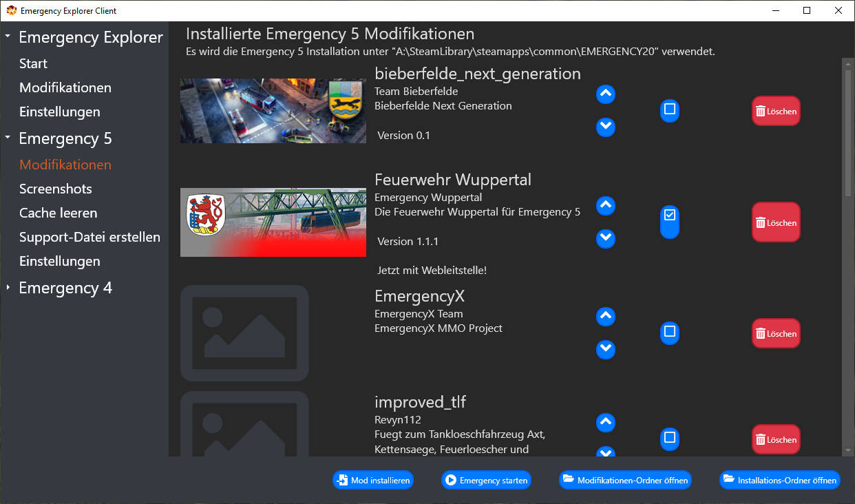Click the EmergencyX title text
Viewport: 855px width, 504px height.
tap(420, 296)
